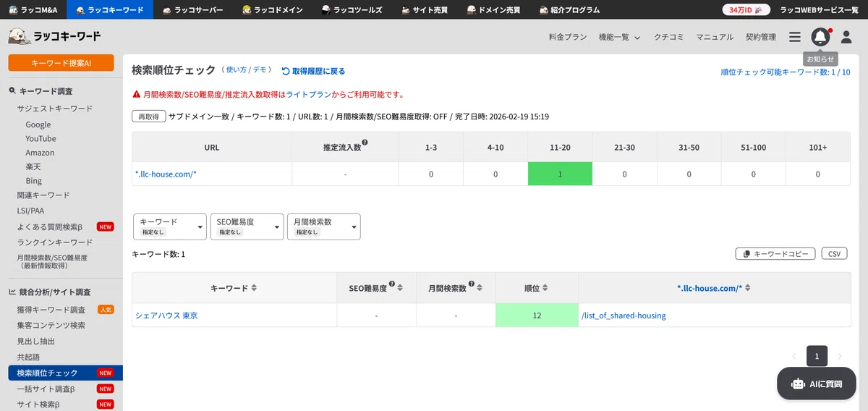Open /list_of_shared-housing URL link
The height and width of the screenshot is (411, 868).
pos(624,315)
